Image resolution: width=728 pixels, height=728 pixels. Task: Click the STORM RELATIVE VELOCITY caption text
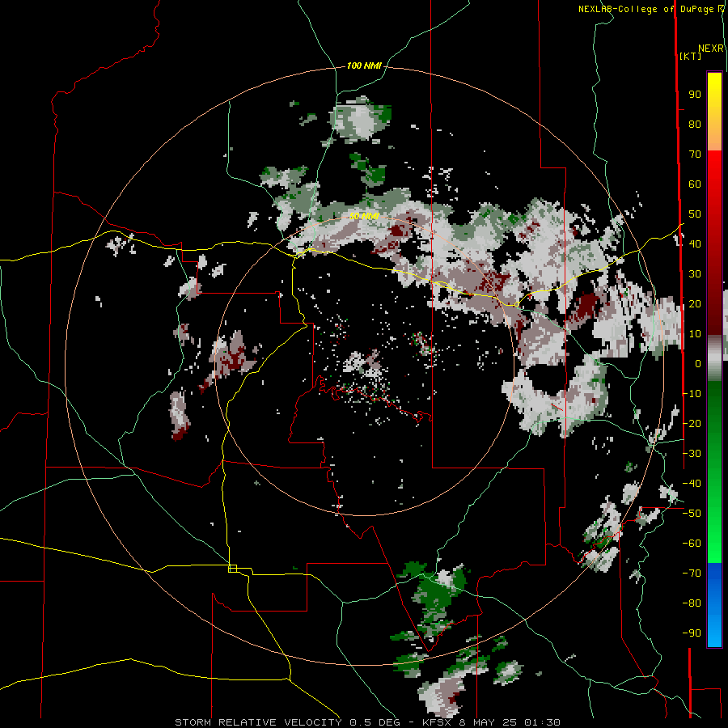click(258, 722)
